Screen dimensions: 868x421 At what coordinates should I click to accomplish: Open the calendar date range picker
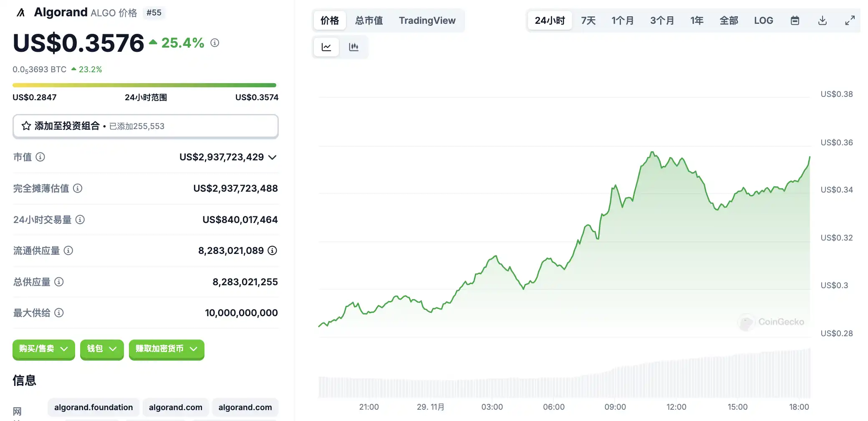pos(795,20)
